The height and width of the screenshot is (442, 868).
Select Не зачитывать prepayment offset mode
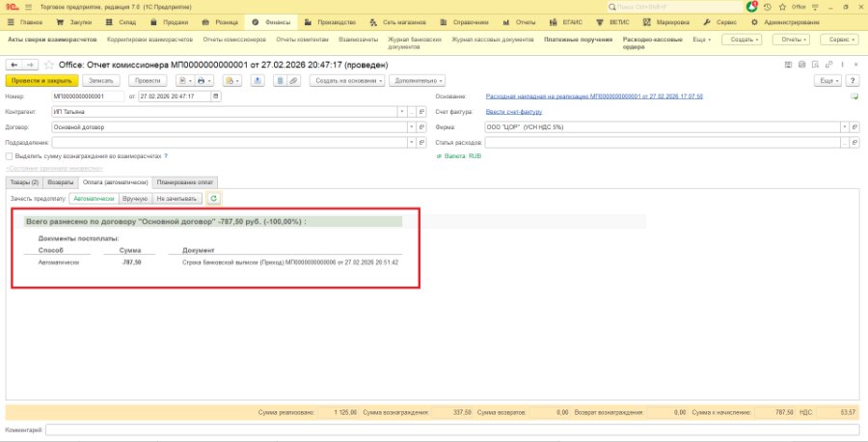click(176, 198)
